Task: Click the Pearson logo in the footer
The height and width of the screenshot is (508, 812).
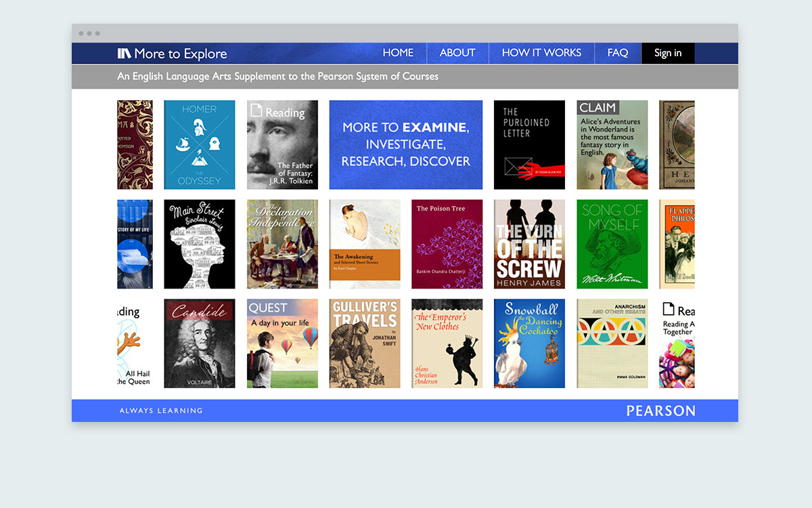Action: pos(660,411)
